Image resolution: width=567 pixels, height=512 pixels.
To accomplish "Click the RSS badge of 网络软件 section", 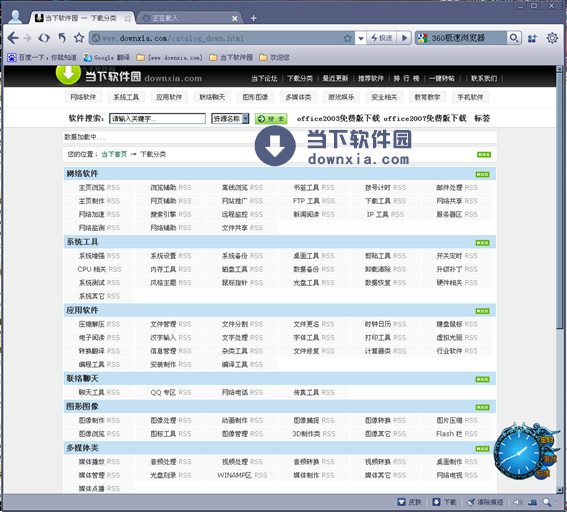I will click(x=482, y=174).
